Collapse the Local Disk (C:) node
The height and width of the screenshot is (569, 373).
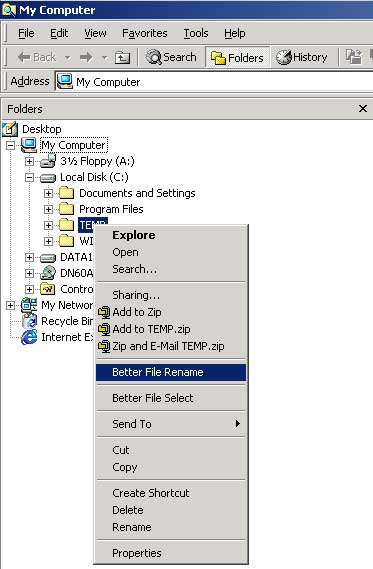[29, 177]
